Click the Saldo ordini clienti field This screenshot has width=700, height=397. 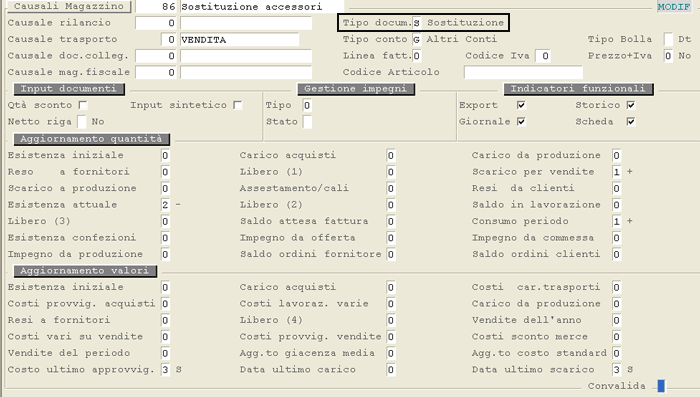coord(617,255)
